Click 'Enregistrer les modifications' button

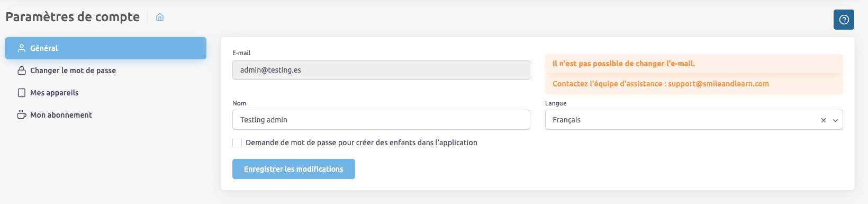click(294, 169)
